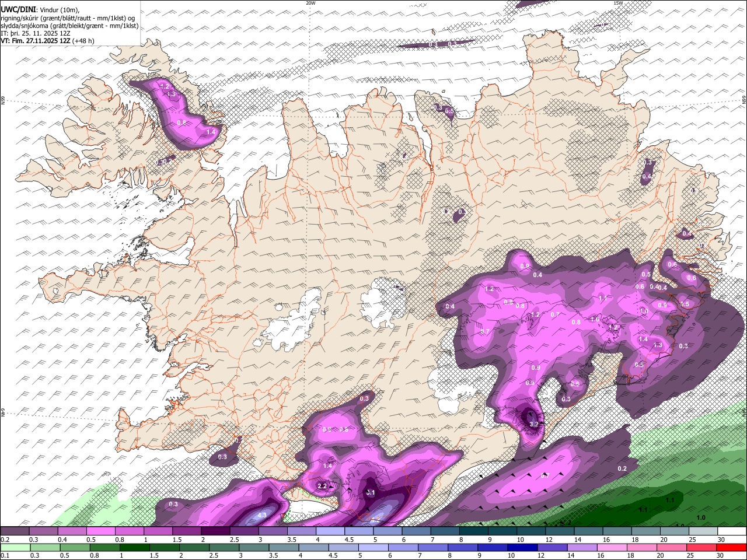Click the 20W longitude label at the top edge

click(x=310, y=3)
